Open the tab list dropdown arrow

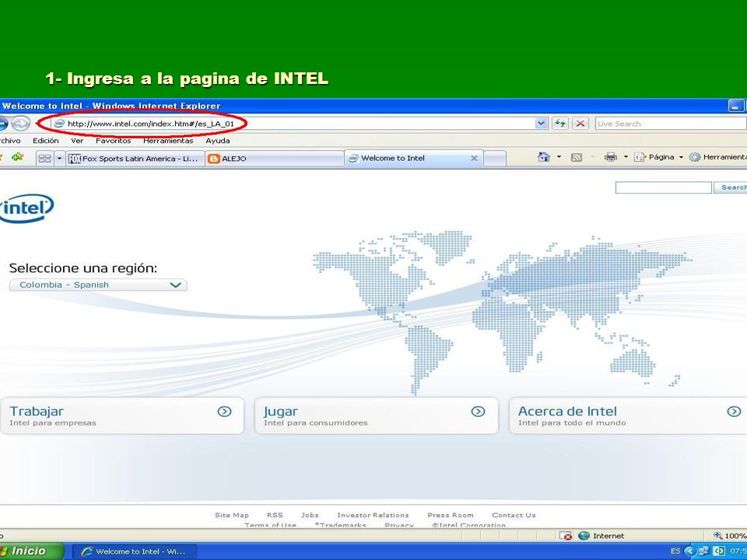pos(60,158)
